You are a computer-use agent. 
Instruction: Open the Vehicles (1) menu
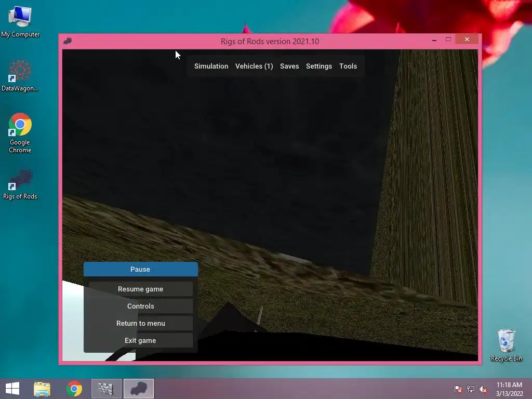tap(254, 66)
